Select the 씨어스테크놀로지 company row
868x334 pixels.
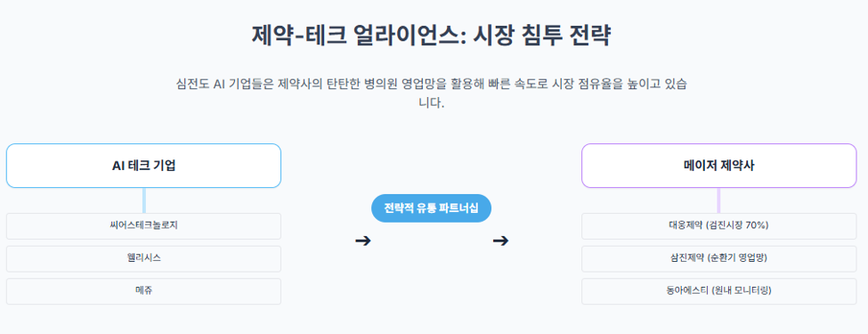(144, 226)
